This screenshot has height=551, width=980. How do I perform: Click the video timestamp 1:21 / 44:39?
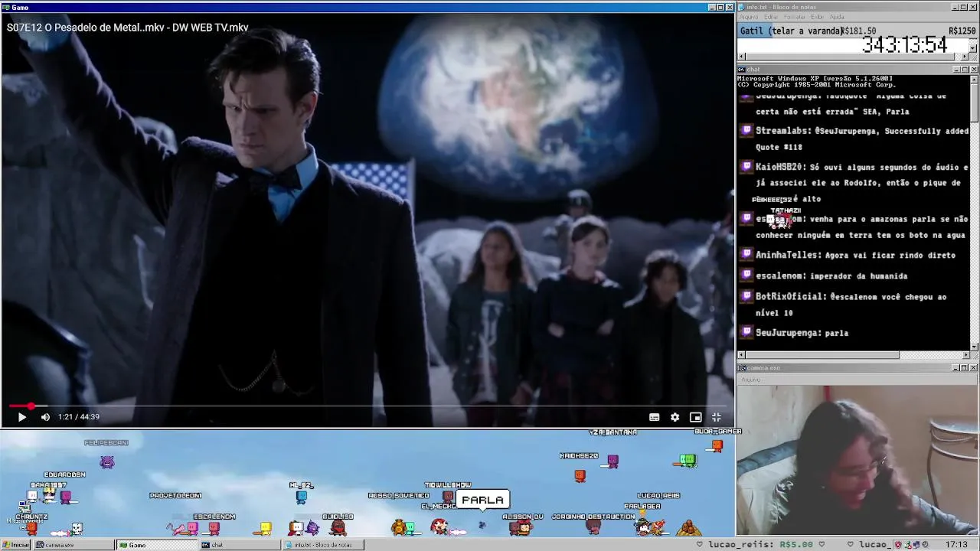79,417
